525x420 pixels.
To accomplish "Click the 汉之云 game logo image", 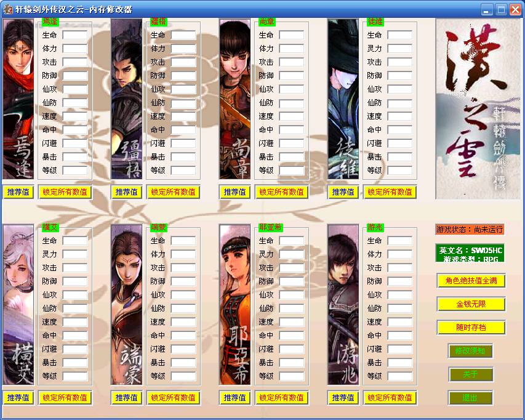I will pyautogui.click(x=478, y=108).
